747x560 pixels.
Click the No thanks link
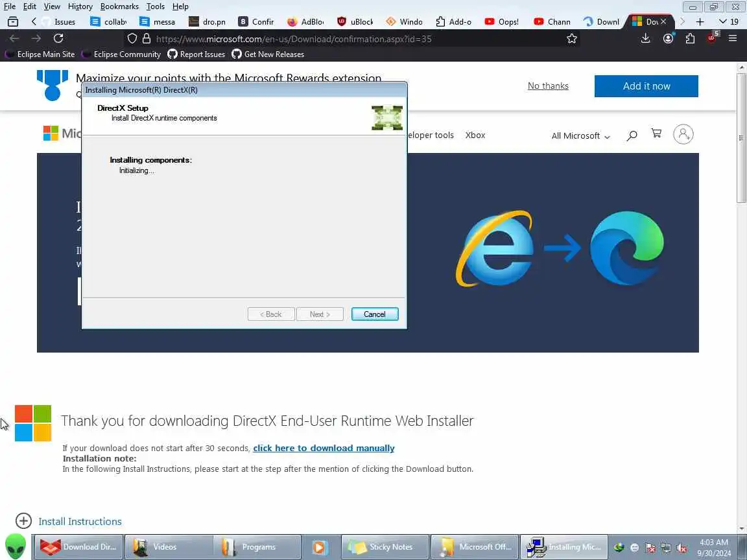point(548,86)
